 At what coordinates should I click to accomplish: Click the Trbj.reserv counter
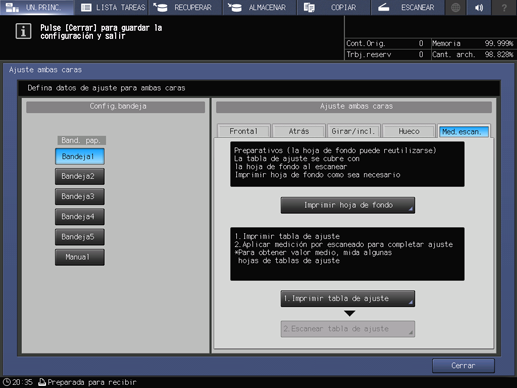(x=386, y=54)
